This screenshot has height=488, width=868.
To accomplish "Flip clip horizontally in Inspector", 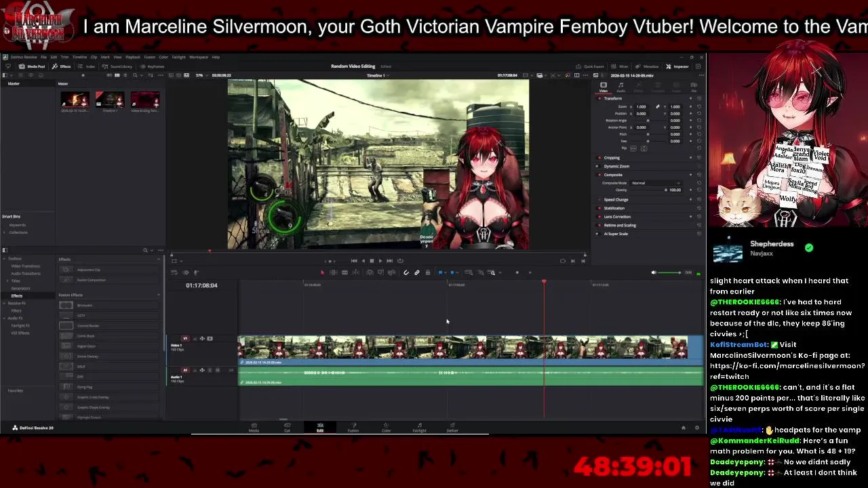I will (x=633, y=148).
